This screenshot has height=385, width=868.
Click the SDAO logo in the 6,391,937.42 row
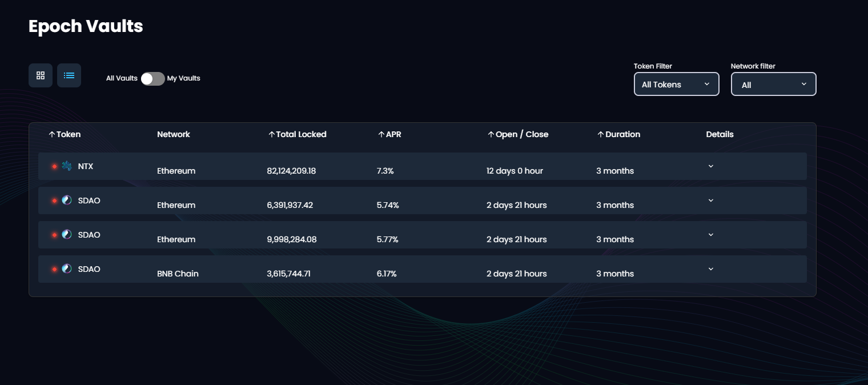coord(67,200)
